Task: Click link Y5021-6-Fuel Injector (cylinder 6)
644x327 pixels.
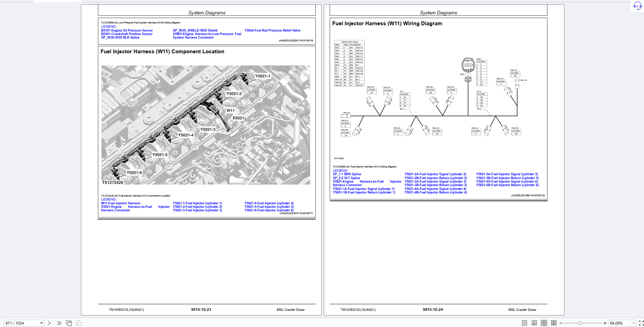Action: coord(269,210)
